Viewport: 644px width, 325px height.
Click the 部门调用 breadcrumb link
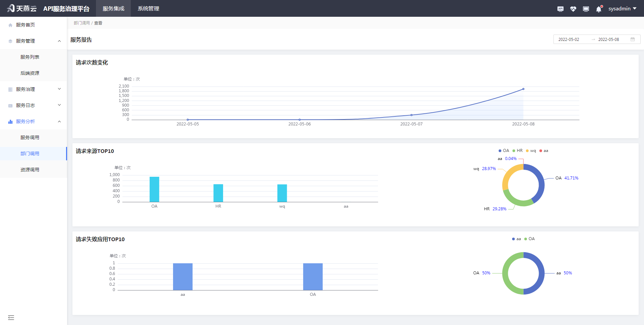tap(82, 23)
